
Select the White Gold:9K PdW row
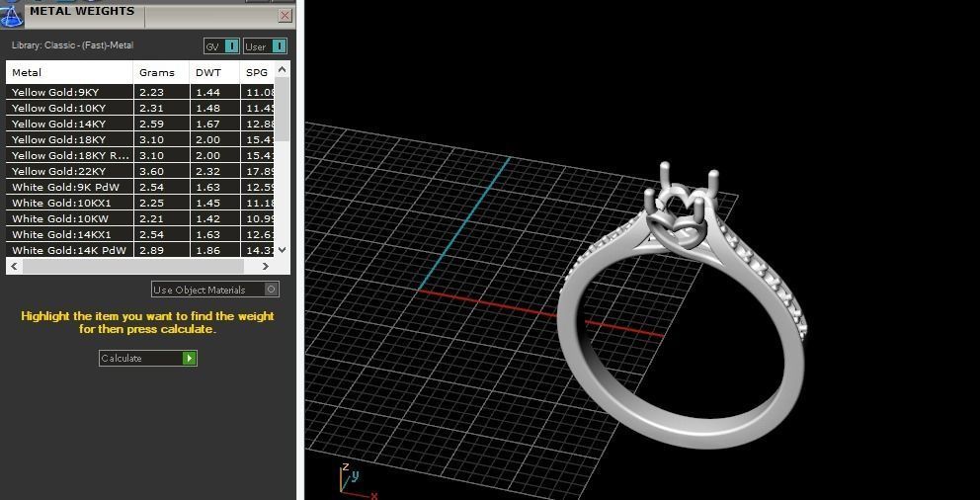(x=140, y=187)
